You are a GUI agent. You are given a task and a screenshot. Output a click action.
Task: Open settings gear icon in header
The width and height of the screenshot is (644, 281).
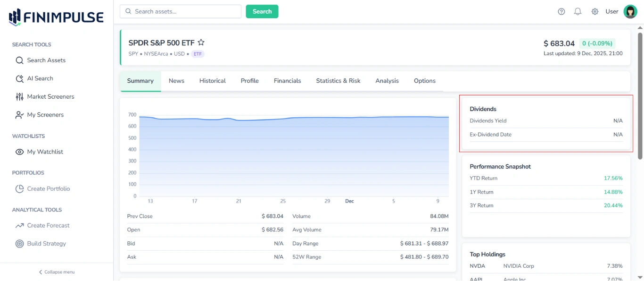[595, 12]
